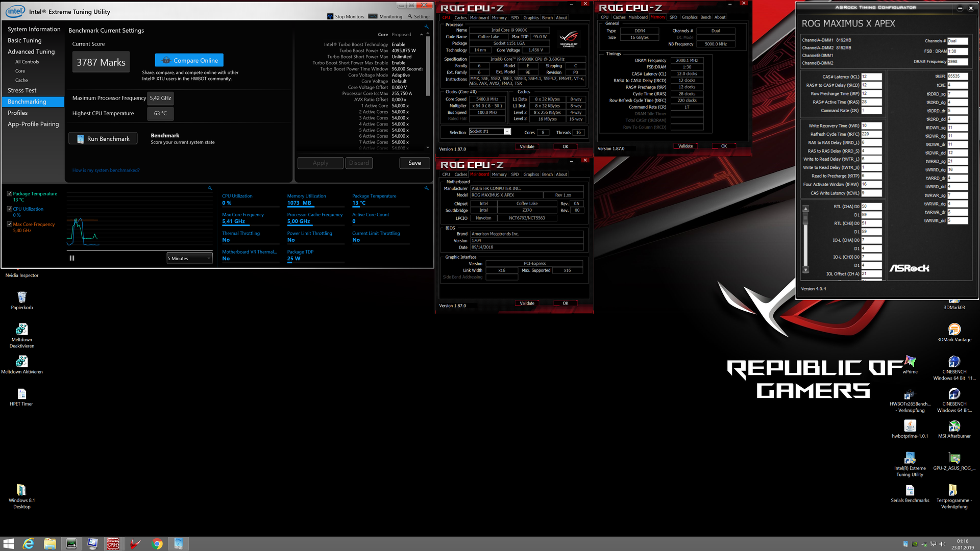Click scroll down arrow in Core settings list
The image size is (980, 551).
coord(428,147)
